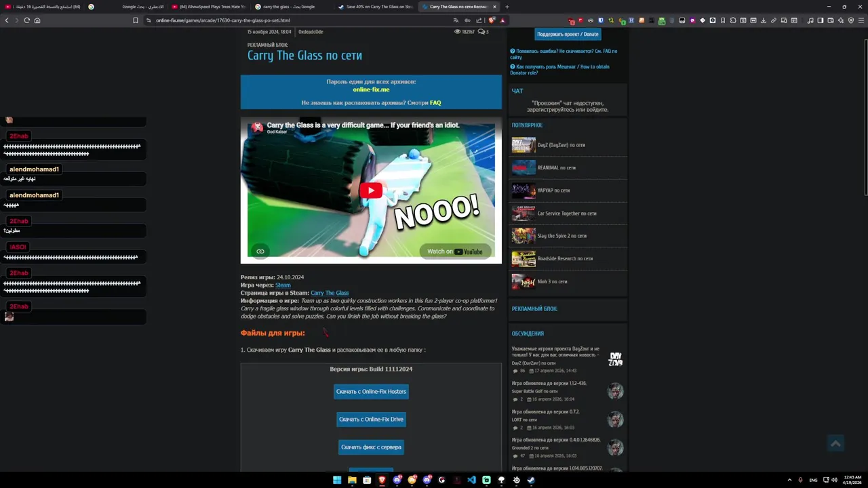868x488 pixels.
Task: Open 'DayZ (DayZavr) по сети' popular item
Action: tap(561, 145)
